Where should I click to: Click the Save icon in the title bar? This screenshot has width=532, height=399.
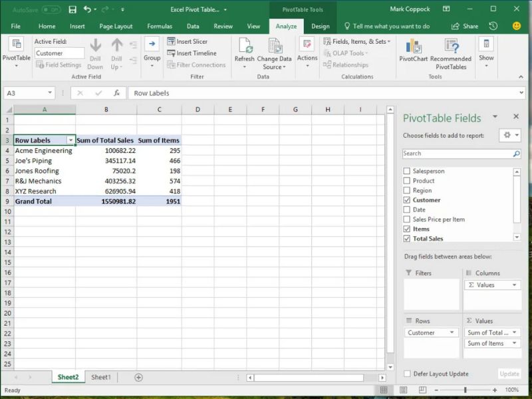click(72, 9)
